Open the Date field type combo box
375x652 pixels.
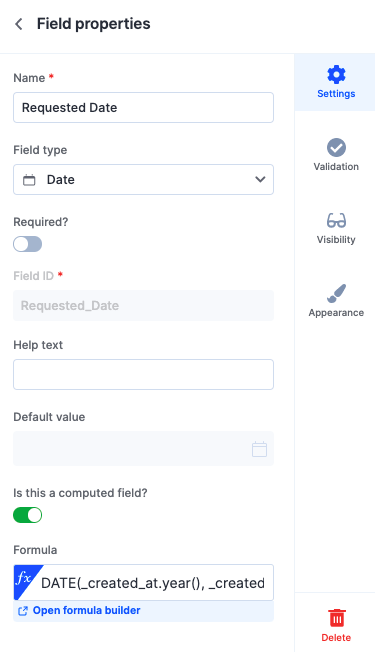pyautogui.click(x=143, y=180)
